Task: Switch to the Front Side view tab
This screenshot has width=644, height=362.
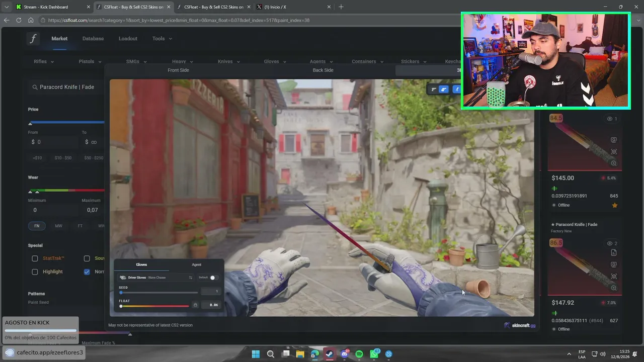Action: [178, 70]
